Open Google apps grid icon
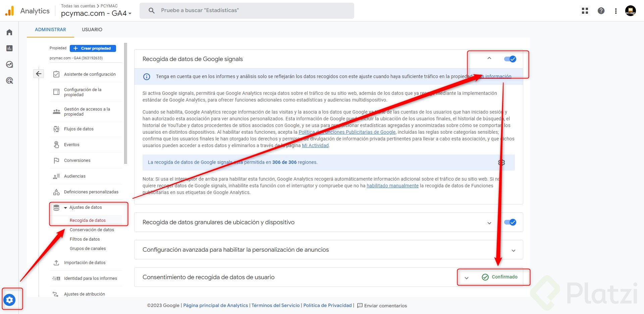The height and width of the screenshot is (314, 644). [585, 11]
